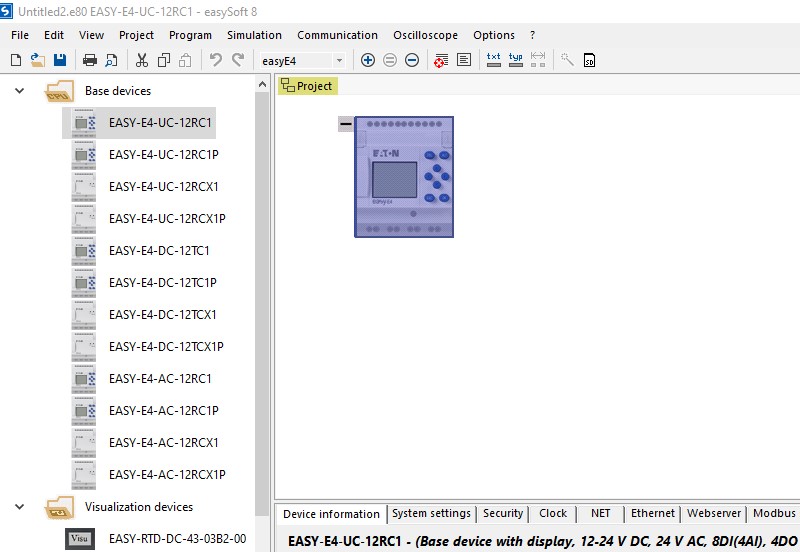The image size is (800, 552).
Task: Cut the selection with the scissors icon
Action: click(x=142, y=60)
